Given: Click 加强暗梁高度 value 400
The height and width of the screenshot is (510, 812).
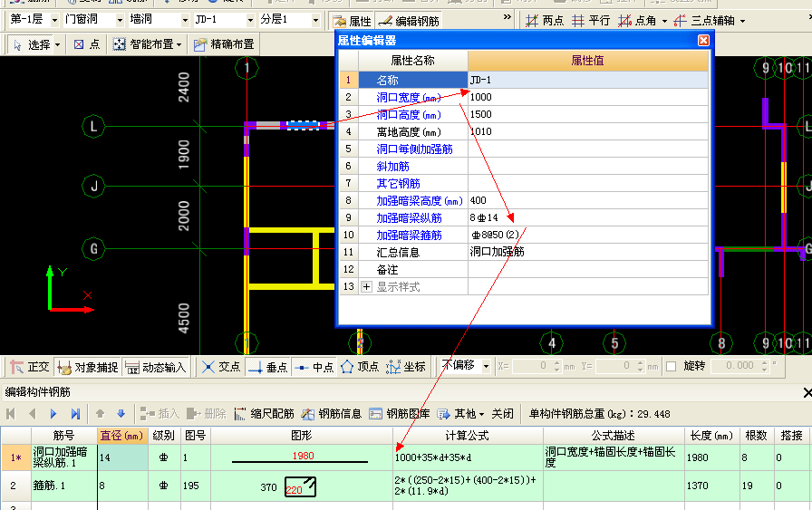Looking at the screenshot, I should click(588, 200).
